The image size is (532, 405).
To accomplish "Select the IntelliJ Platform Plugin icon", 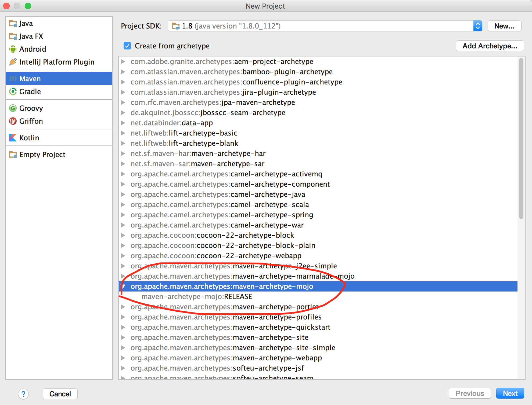I will 12,62.
